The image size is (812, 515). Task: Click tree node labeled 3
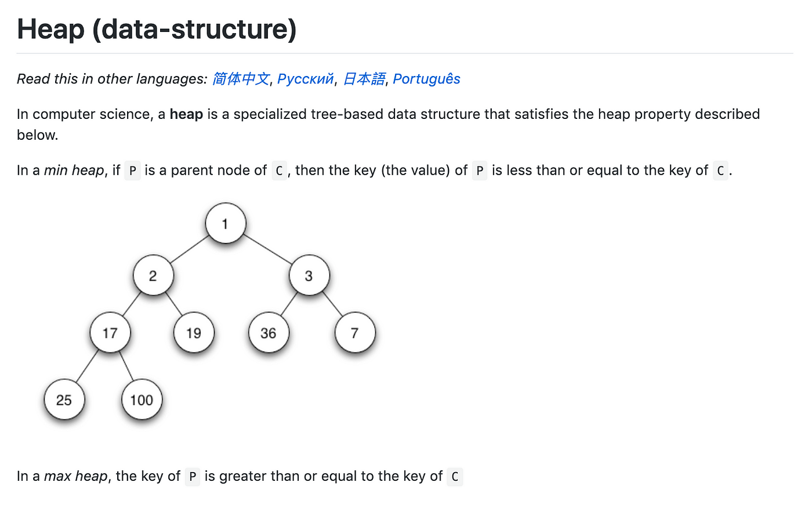[x=309, y=275]
